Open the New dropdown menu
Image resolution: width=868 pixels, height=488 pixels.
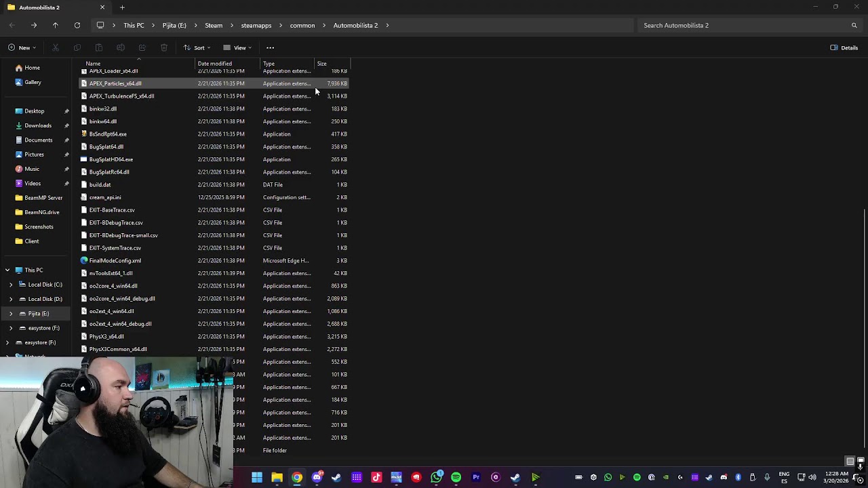click(x=22, y=47)
